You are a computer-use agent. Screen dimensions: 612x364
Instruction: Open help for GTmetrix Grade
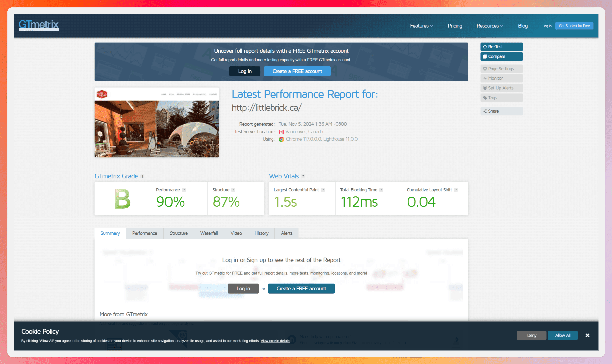pyautogui.click(x=142, y=176)
